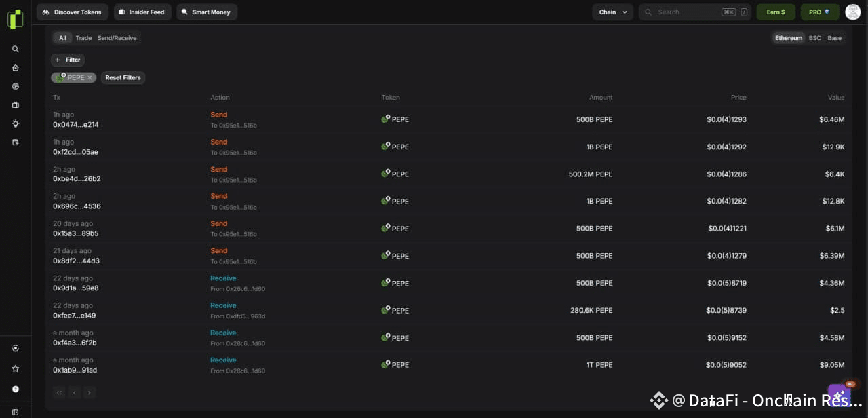Open the sidebar search magnifier icon
This screenshot has width=868, height=418.
coord(16,50)
